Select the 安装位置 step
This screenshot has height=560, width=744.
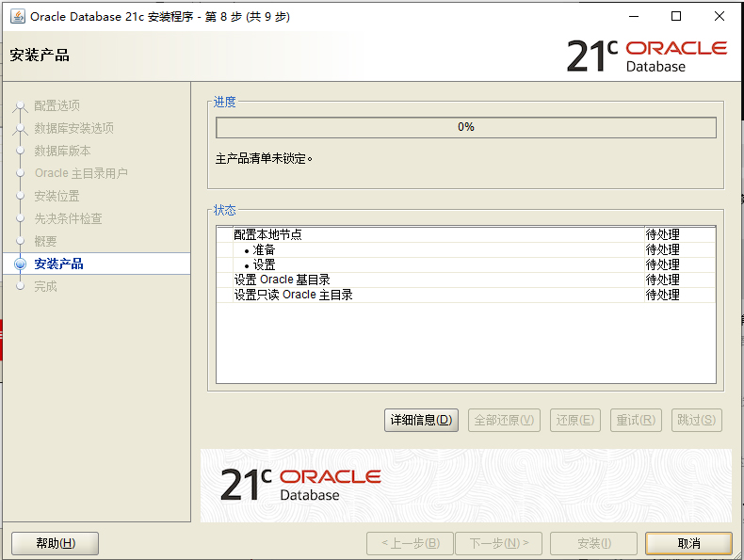[x=57, y=196]
